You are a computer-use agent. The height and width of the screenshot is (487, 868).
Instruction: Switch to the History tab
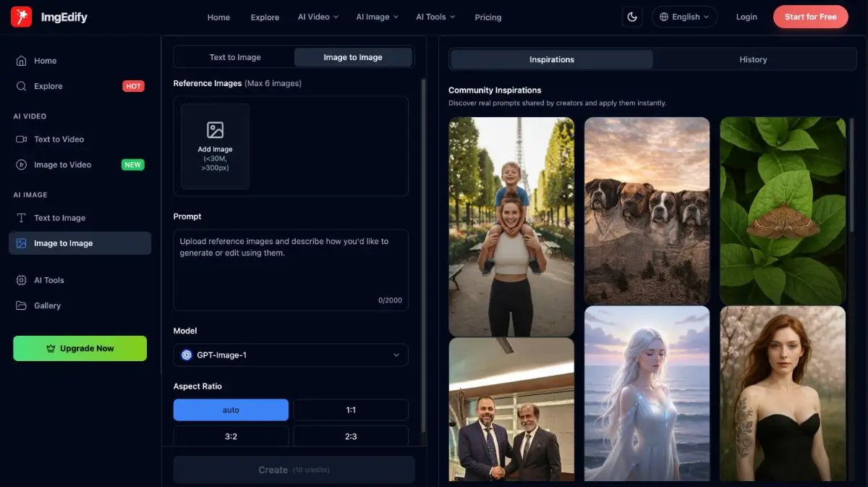pos(752,59)
